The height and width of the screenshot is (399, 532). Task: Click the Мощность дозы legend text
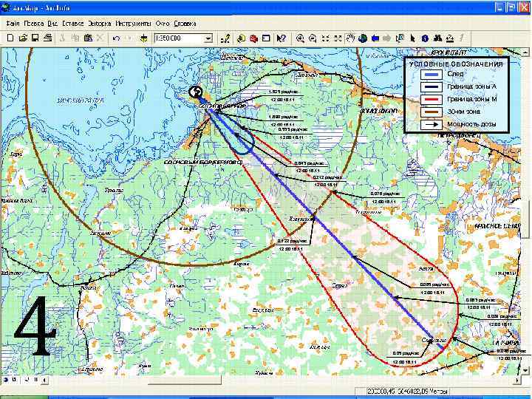[471, 125]
